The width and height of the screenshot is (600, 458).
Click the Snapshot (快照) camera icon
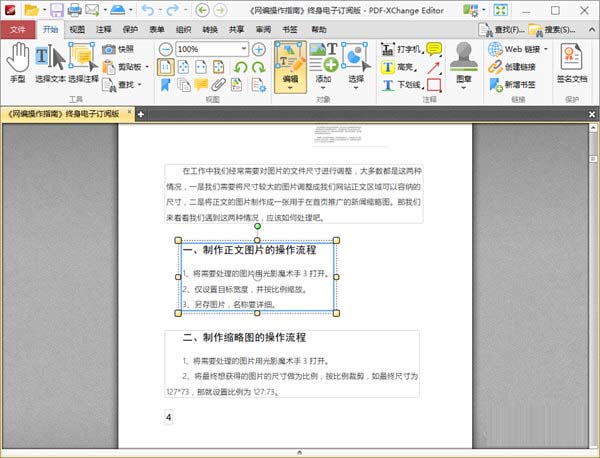click(109, 48)
